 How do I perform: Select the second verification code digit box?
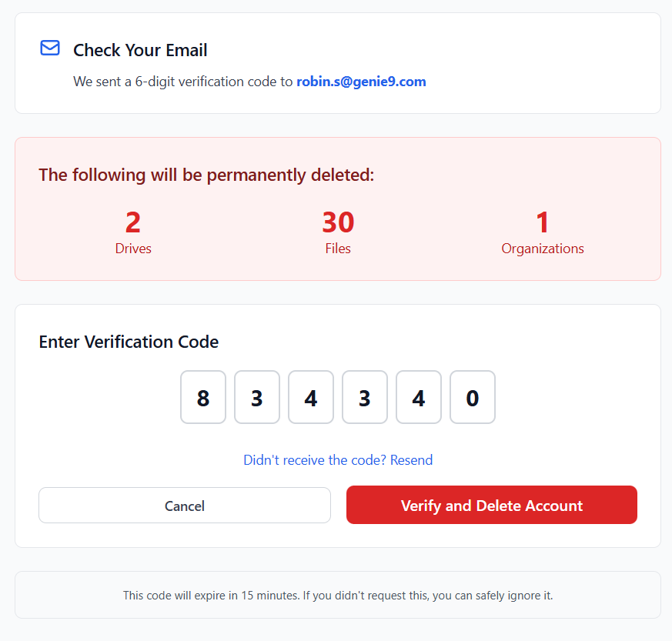(x=257, y=397)
